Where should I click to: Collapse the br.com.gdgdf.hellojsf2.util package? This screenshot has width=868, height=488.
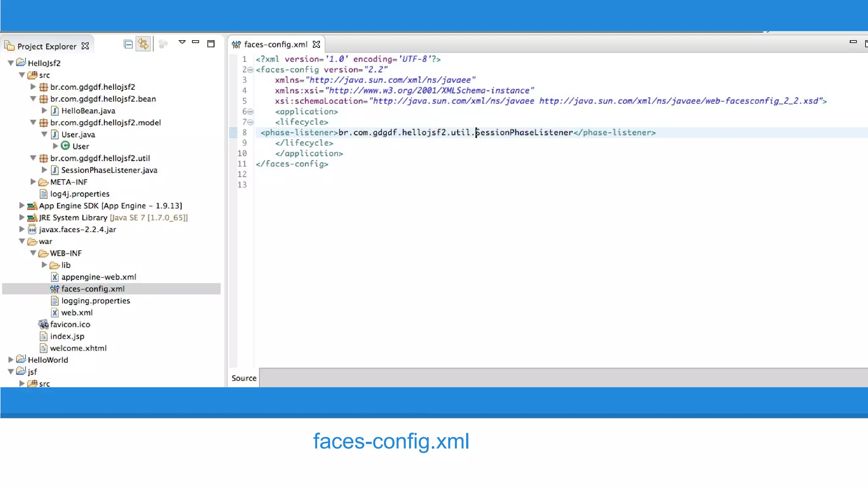coord(33,158)
